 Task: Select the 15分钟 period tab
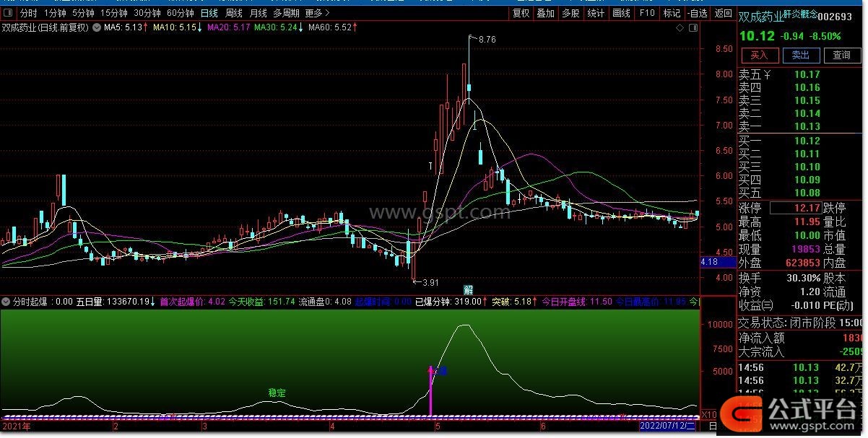click(x=114, y=13)
